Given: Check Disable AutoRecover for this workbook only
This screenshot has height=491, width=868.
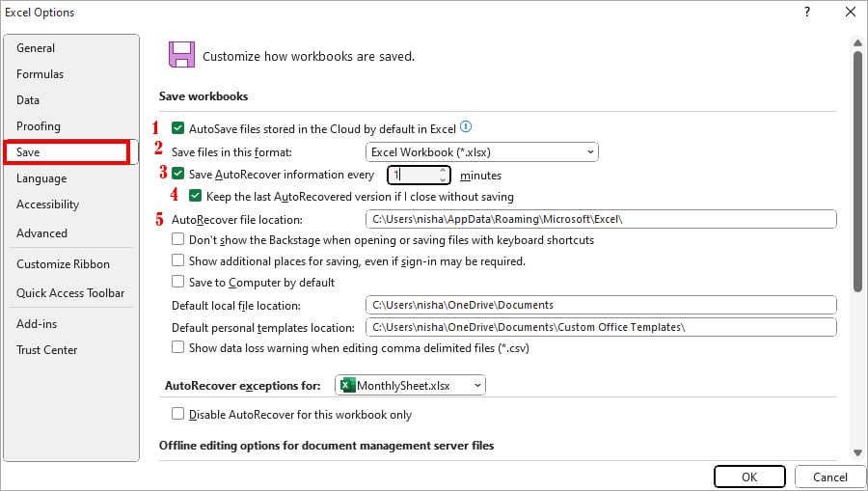Looking at the screenshot, I should pos(177,414).
